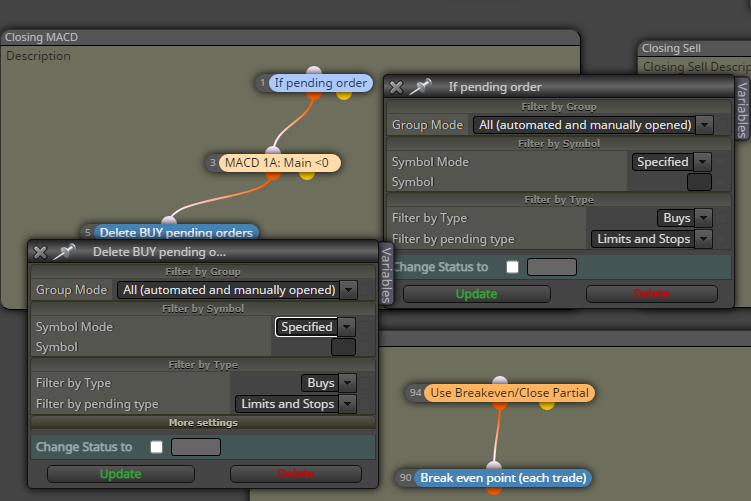
Task: Pin the Delete BUY pending settings panel
Action: click(x=65, y=251)
